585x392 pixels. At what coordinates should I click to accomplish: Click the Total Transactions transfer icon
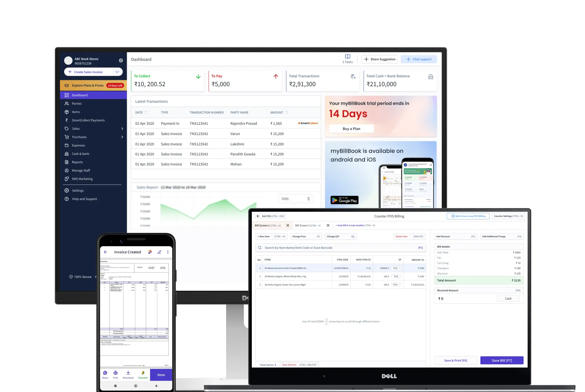(x=353, y=76)
